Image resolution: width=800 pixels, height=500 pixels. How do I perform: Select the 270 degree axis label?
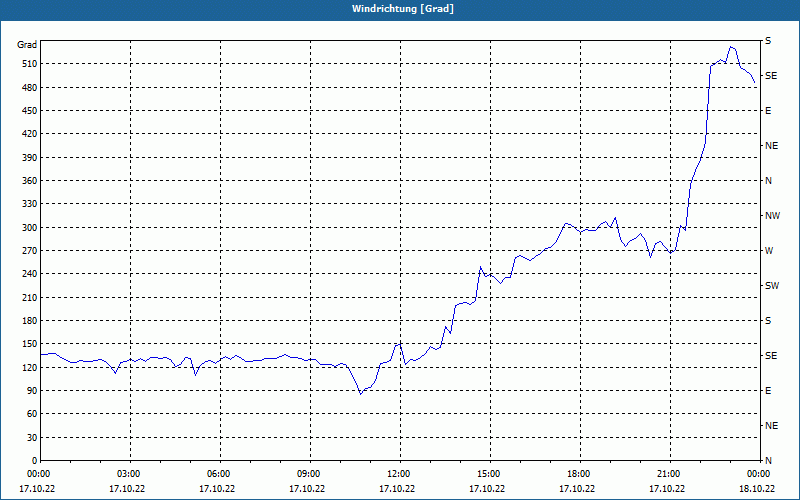pos(29,251)
